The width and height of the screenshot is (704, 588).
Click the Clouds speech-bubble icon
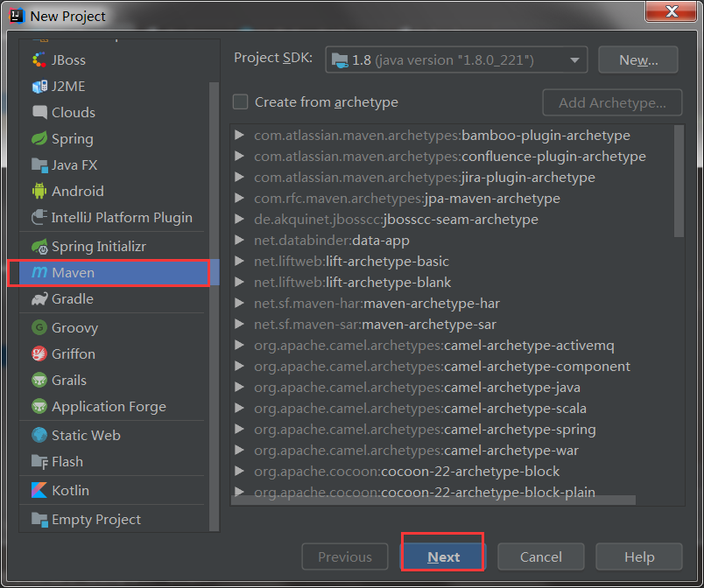pos(39,112)
